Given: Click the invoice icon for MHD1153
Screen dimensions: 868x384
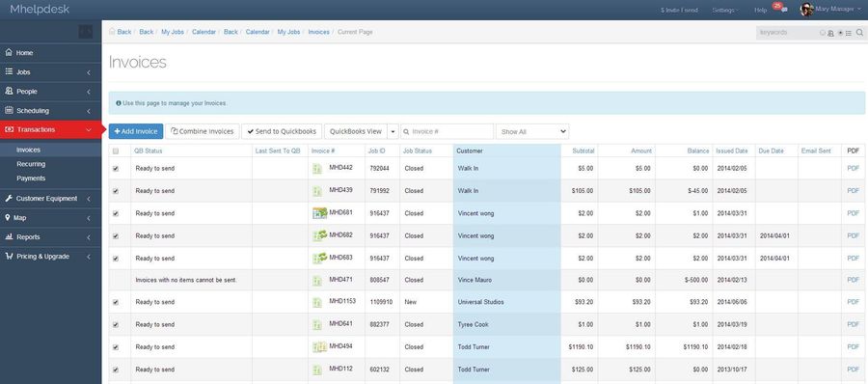Looking at the screenshot, I should (316, 302).
